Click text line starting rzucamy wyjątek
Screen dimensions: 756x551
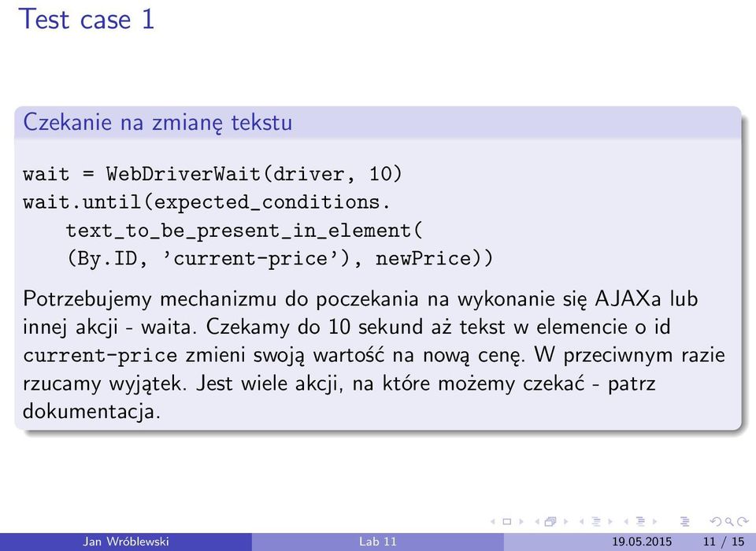(x=339, y=383)
